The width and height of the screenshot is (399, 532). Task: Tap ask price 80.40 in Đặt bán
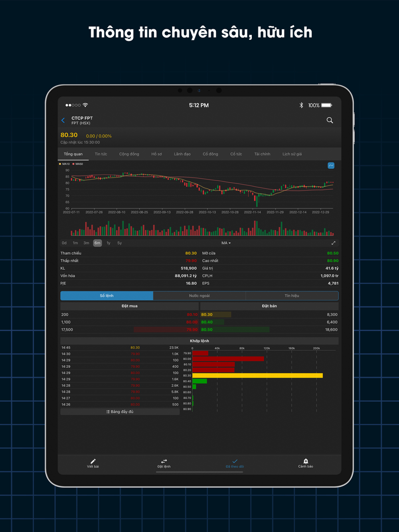click(x=207, y=322)
